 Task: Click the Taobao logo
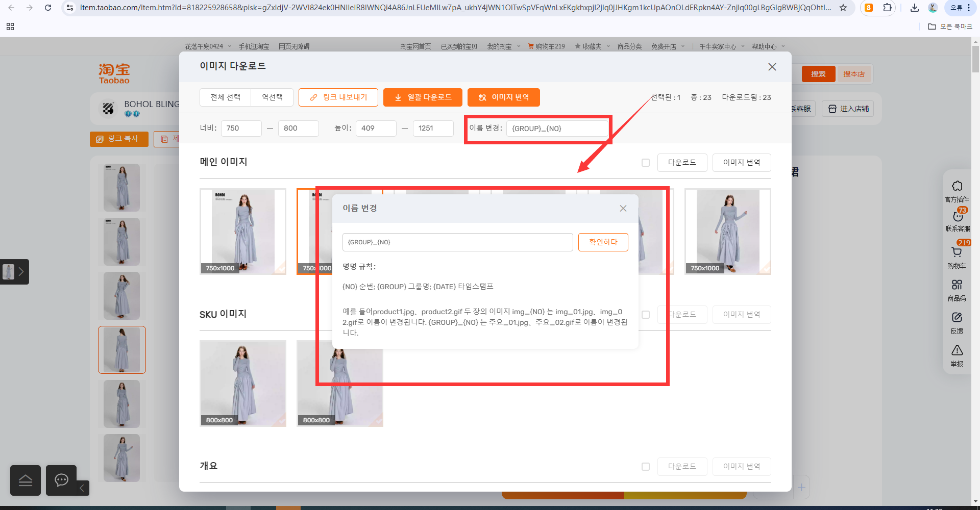114,73
